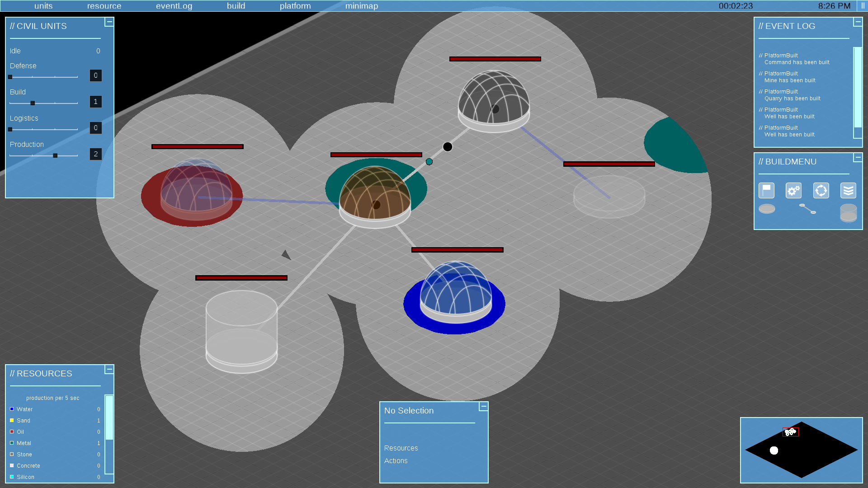Toggle the units panel in top bar

point(43,6)
